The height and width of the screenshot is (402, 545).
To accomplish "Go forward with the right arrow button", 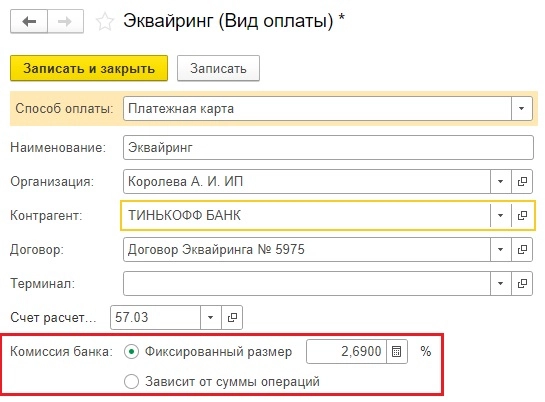I will pyautogui.click(x=65, y=22).
